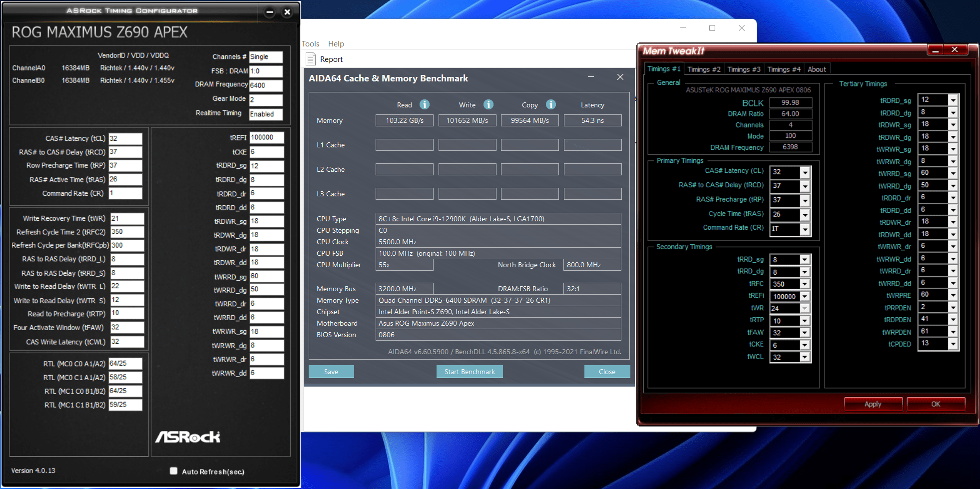The width and height of the screenshot is (980, 489).
Task: Expand the tRTP dropdown in Mem TweakIt
Action: (804, 321)
